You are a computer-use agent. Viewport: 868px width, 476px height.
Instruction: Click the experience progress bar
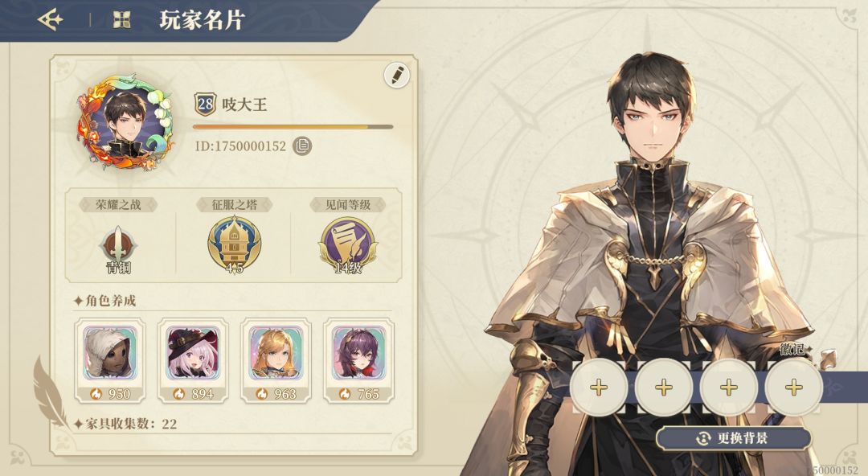(x=293, y=127)
